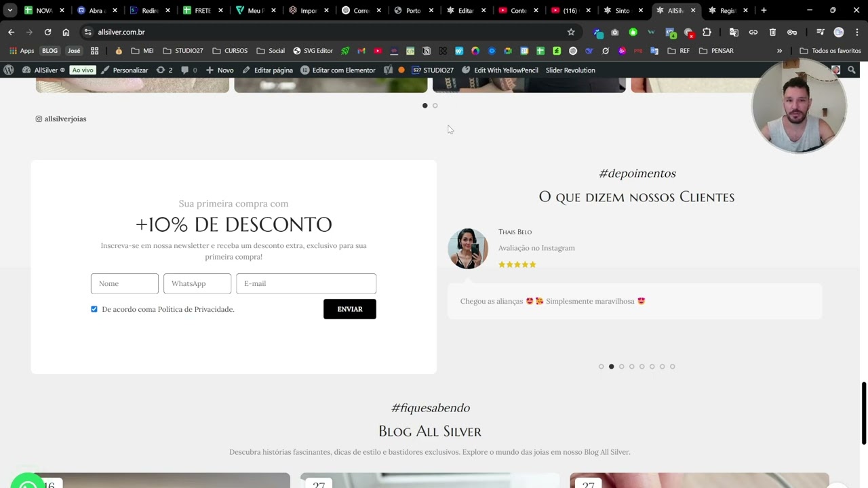Click the WordPress admin search magnifier

(852, 70)
